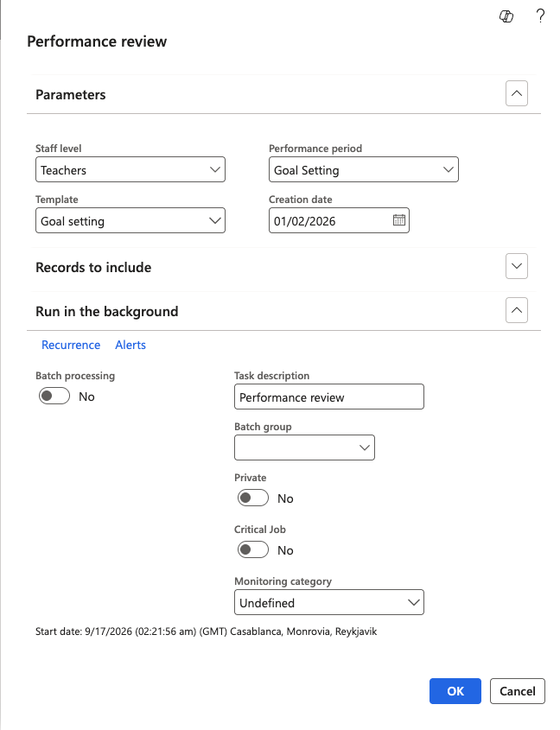Open the Creation date calendar picker
The height and width of the screenshot is (730, 560).
(x=398, y=220)
